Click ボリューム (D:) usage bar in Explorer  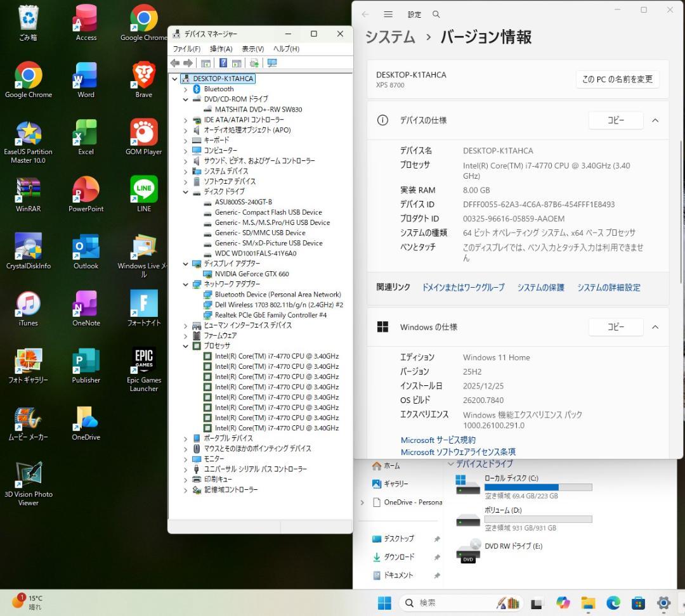coord(538,519)
